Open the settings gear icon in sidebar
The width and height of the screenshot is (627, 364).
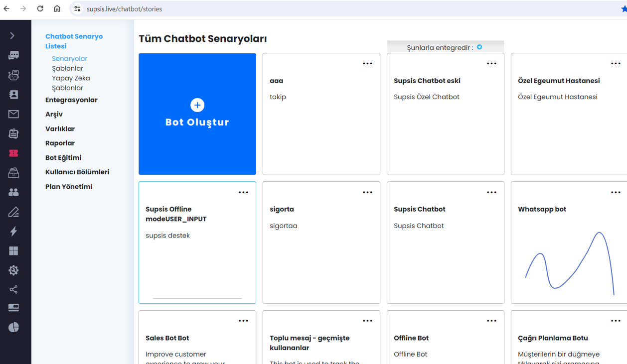click(13, 270)
